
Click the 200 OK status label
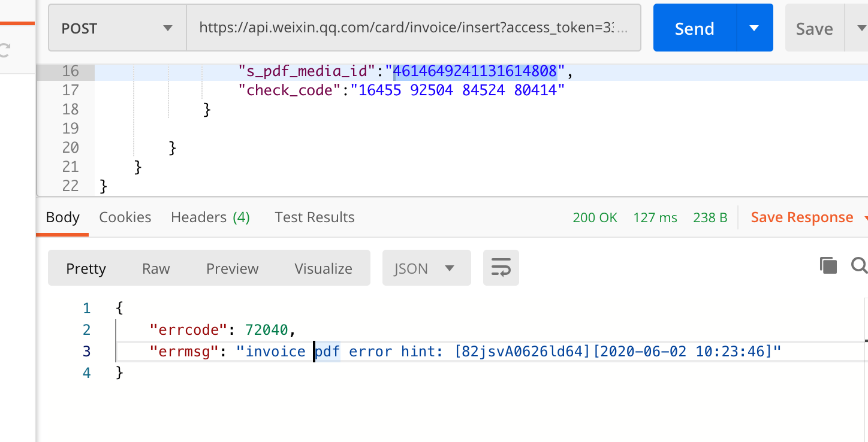(x=595, y=217)
